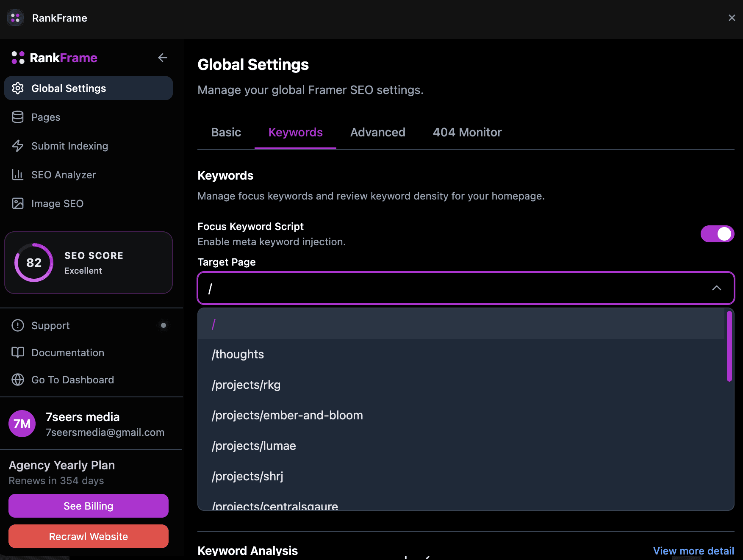Switch to the Keywords tab
Viewport: 743px width, 560px height.
coord(296,132)
